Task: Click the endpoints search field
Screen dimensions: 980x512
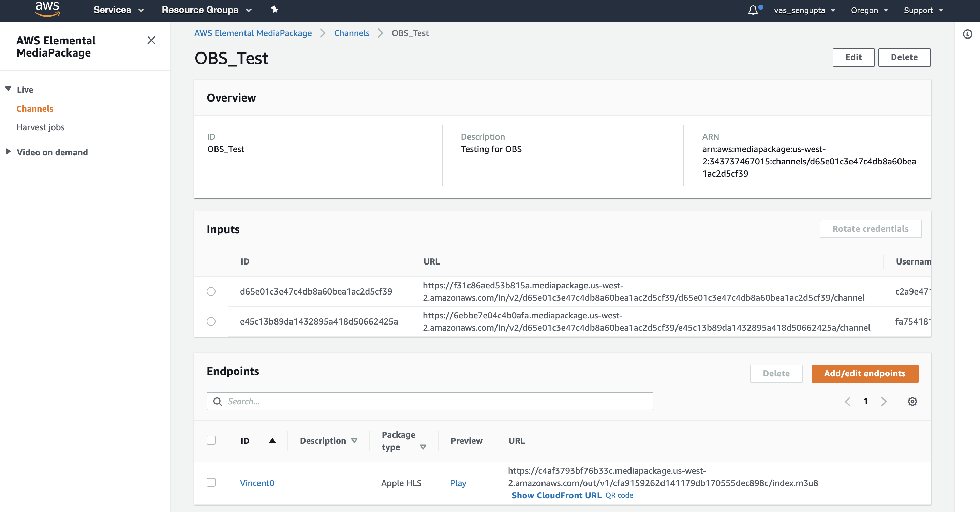Action: [x=430, y=401]
